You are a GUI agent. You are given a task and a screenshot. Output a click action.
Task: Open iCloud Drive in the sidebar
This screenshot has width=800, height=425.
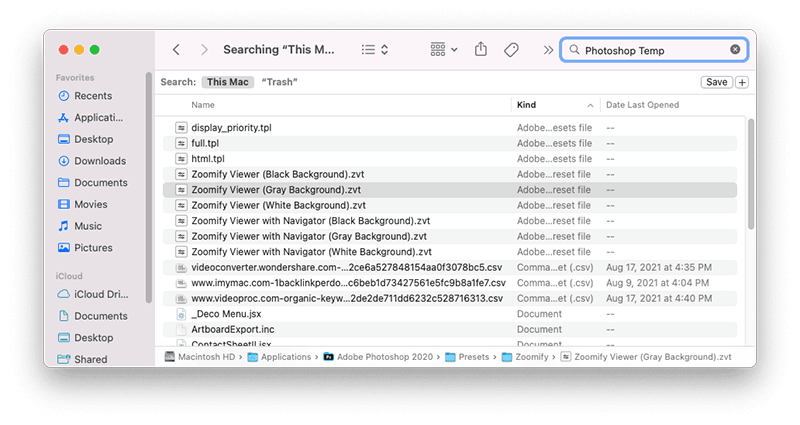[x=93, y=294]
